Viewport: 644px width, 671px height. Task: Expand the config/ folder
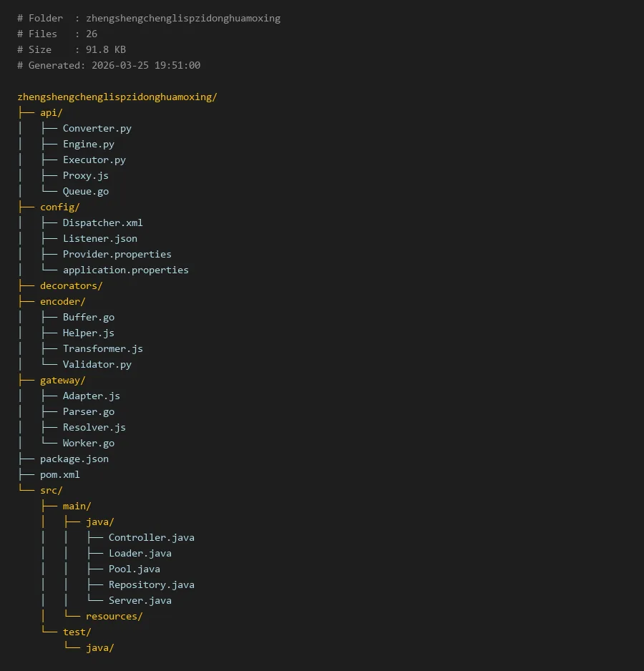(x=59, y=207)
